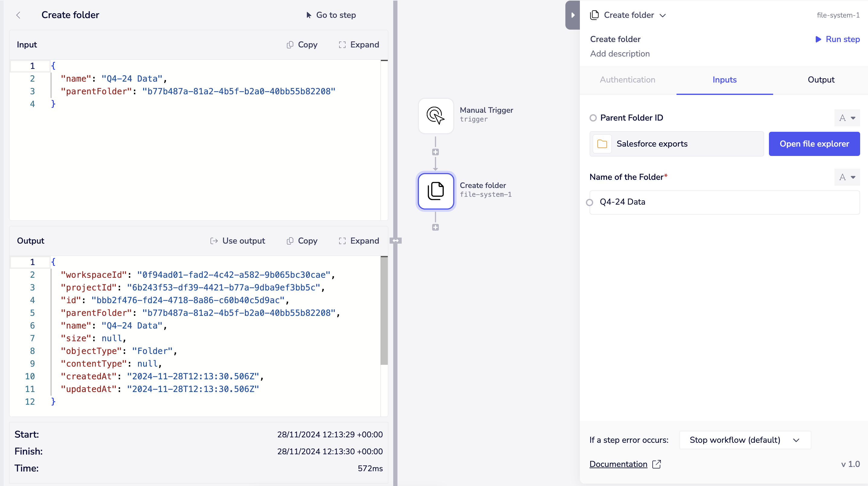
Task: Click the panel resize handle icon
Action: [395, 241]
